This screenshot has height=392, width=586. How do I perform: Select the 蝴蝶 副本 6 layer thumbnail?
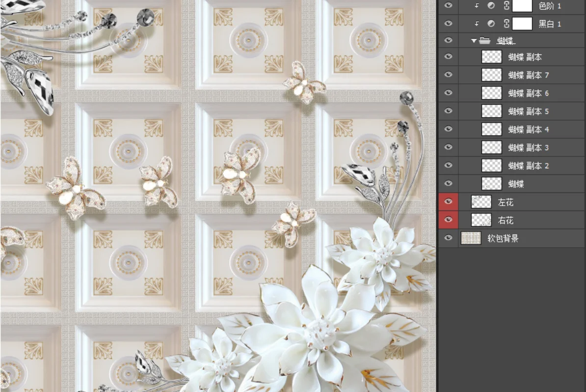point(491,93)
